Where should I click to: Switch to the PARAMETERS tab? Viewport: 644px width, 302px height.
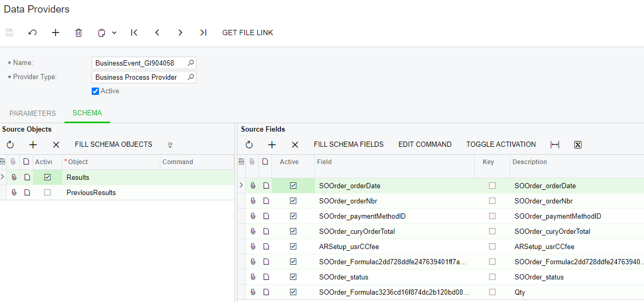pos(32,113)
